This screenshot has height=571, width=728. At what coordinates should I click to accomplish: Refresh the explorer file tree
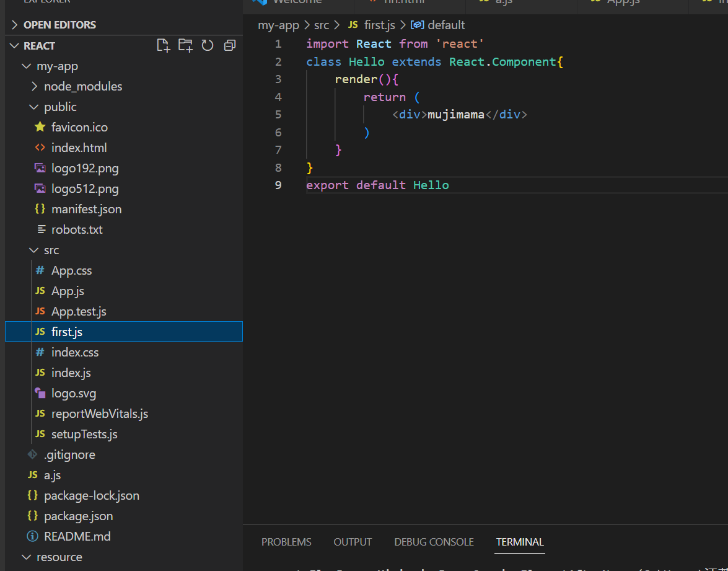pyautogui.click(x=208, y=45)
